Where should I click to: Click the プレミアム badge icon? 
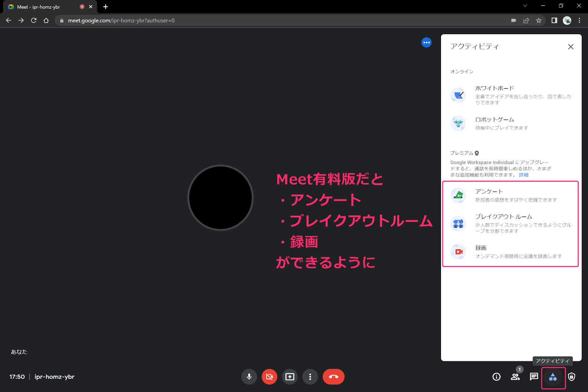[477, 153]
